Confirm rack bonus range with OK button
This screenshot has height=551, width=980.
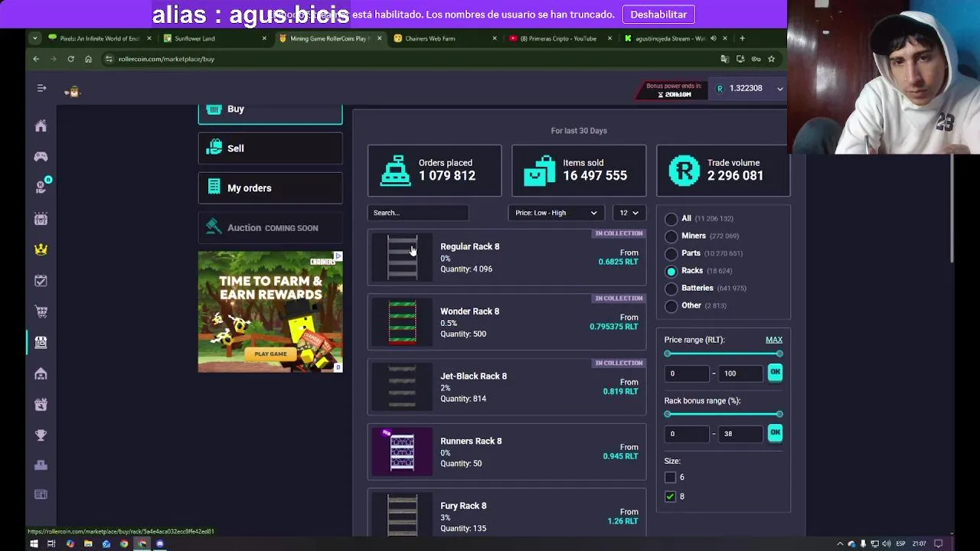pos(775,433)
